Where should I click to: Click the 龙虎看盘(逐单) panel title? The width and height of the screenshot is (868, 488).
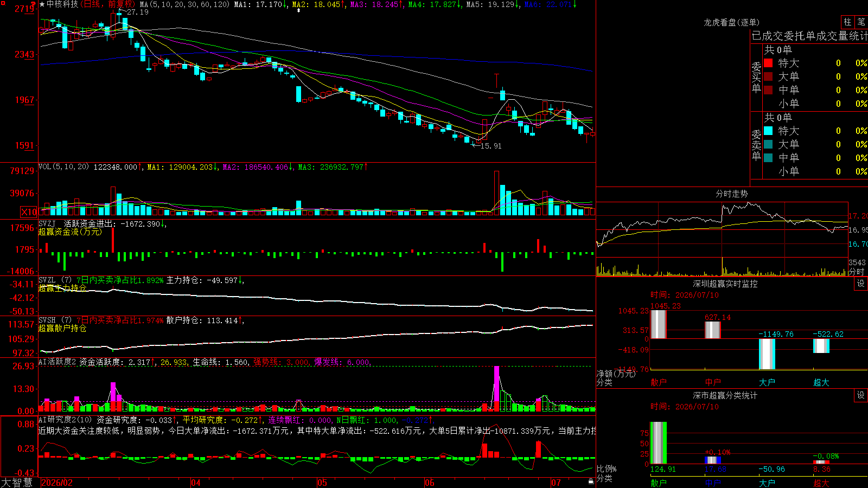click(x=731, y=22)
